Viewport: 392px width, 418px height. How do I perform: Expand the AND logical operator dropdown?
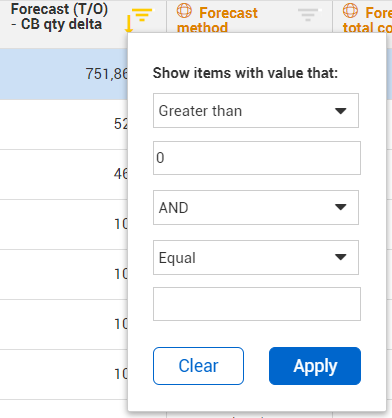point(256,207)
